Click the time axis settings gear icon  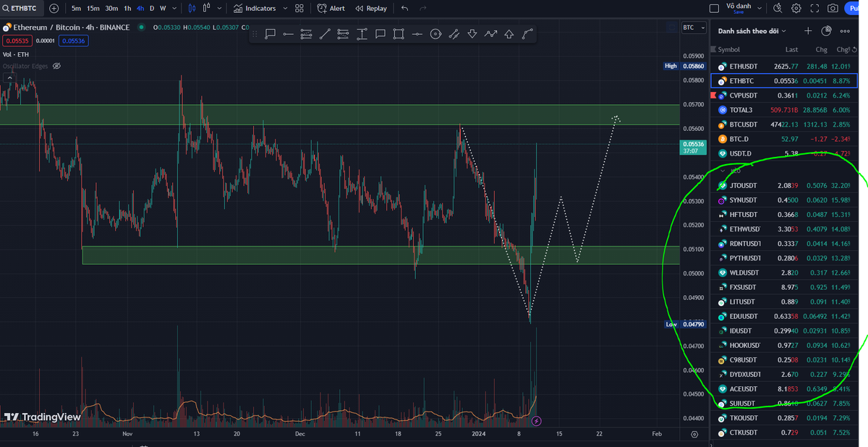click(x=694, y=434)
